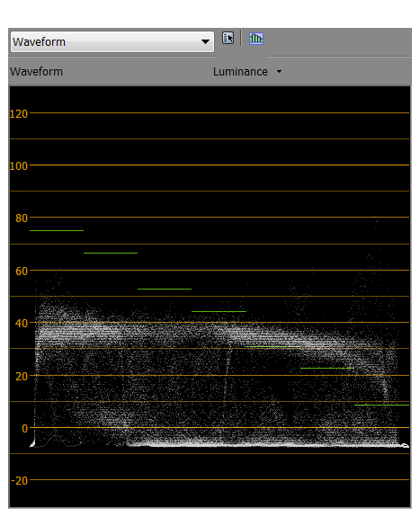The image size is (420, 517).
Task: Expand the Luminance mode arrow
Action: [279, 71]
